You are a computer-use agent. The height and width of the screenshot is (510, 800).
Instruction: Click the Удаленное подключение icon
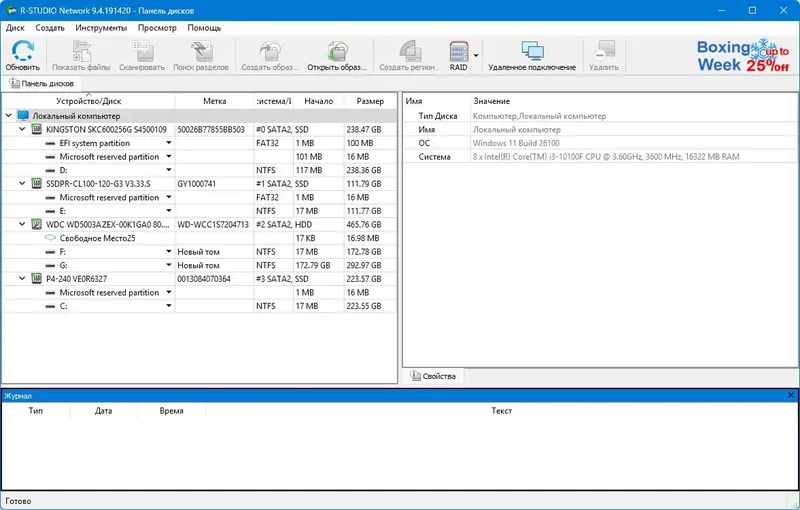tap(532, 52)
